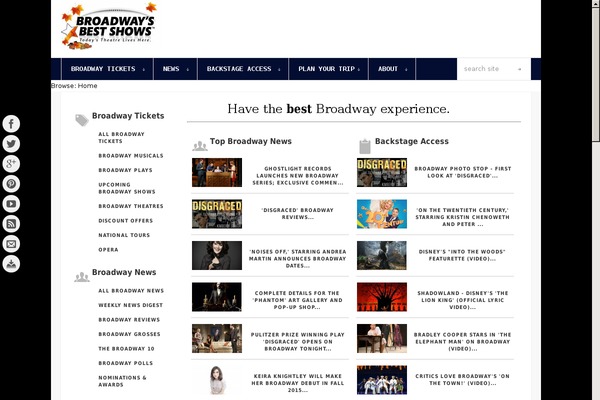The width and height of the screenshot is (600, 400).
Task: Open Broadway Polls sidebar link
Action: pos(126,364)
